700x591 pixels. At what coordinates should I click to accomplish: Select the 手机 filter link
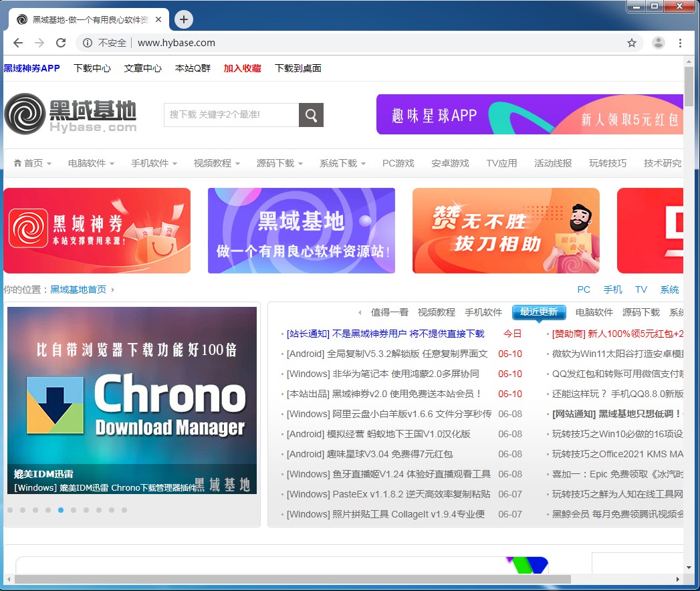(612, 289)
